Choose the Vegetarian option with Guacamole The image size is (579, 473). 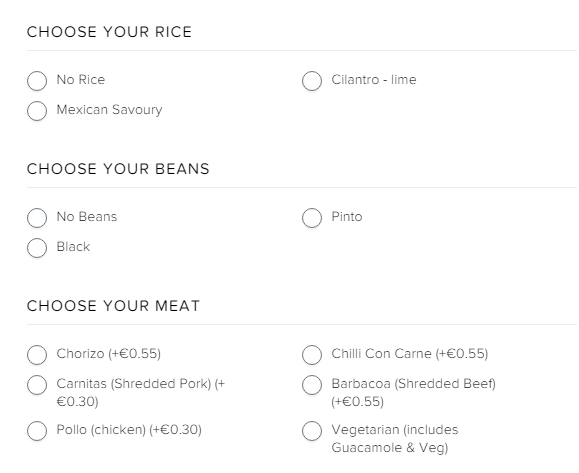pos(312,431)
